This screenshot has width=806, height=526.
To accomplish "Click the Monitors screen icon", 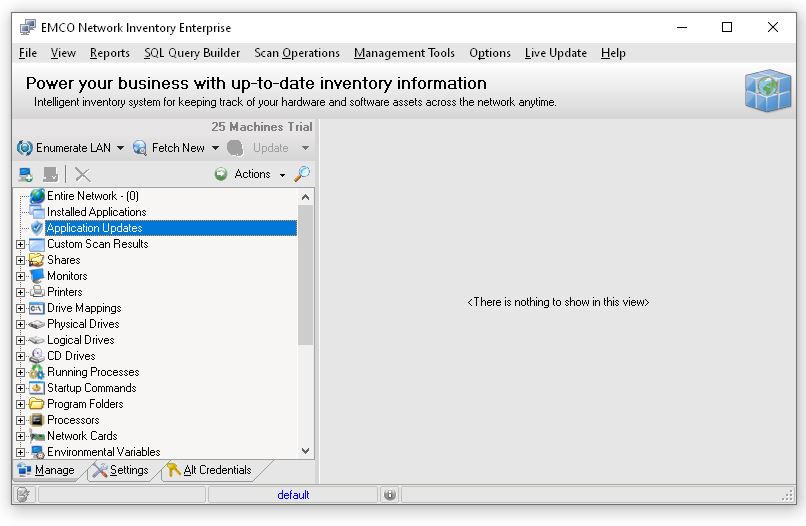I will 37,276.
